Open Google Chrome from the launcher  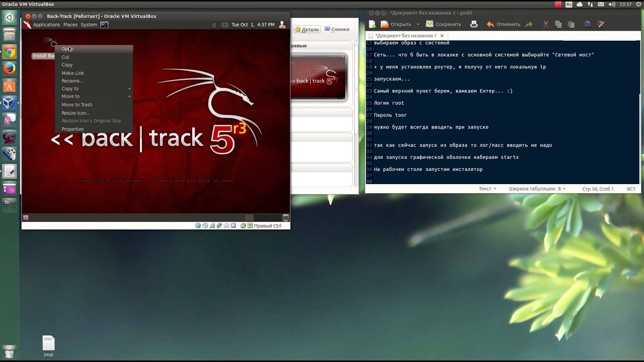(9, 52)
